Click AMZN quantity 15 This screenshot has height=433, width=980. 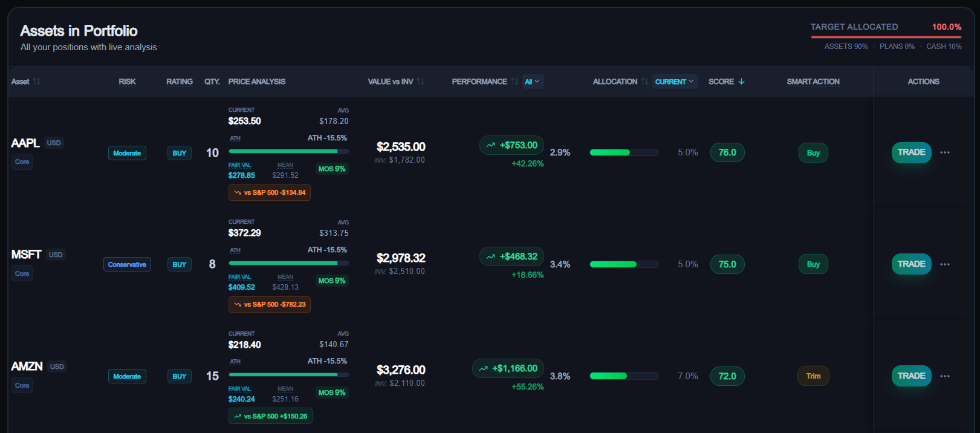coord(212,376)
